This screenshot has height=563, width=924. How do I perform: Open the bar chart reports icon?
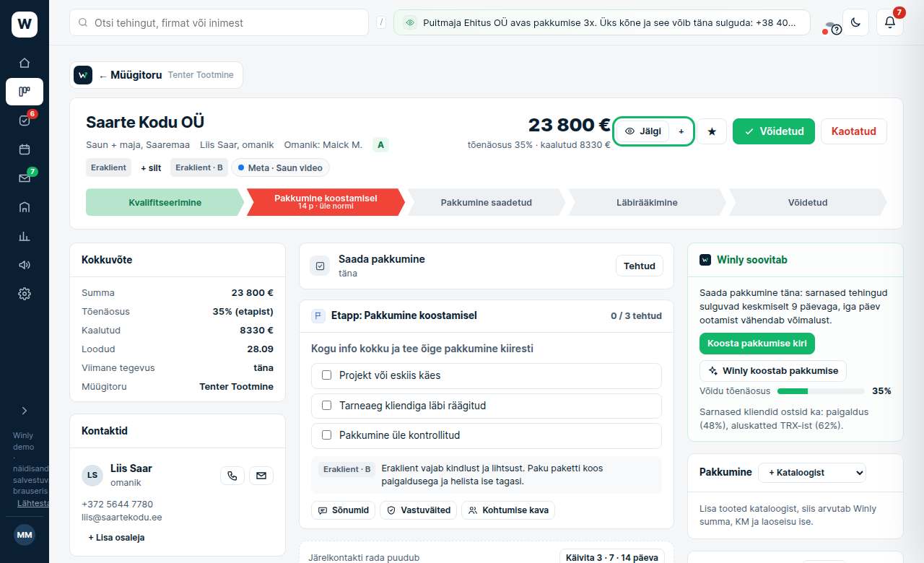25,236
